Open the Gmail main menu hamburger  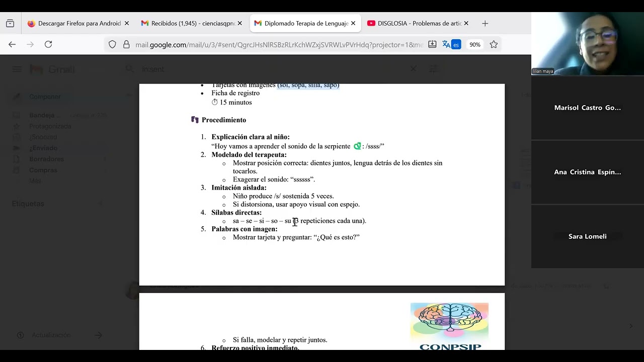click(x=17, y=69)
